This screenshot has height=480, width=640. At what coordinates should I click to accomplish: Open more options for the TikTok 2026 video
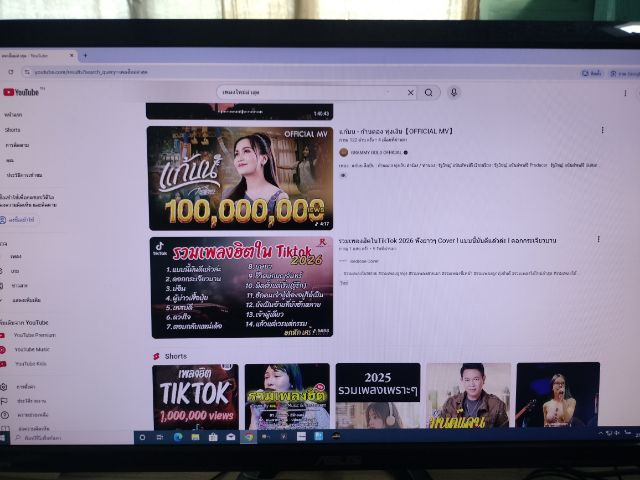tap(598, 240)
